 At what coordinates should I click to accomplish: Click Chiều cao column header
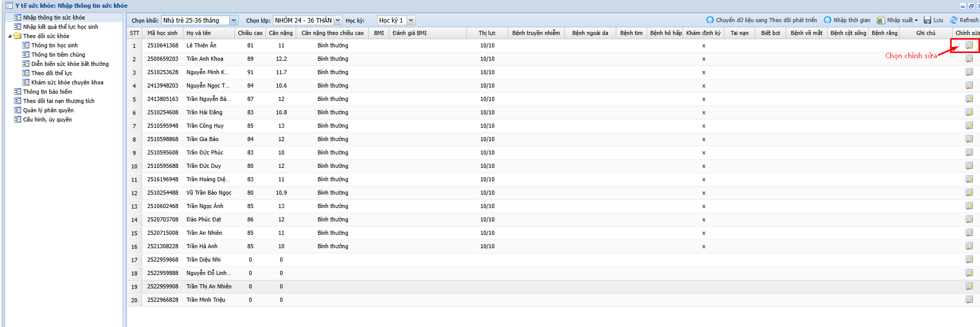click(x=250, y=33)
